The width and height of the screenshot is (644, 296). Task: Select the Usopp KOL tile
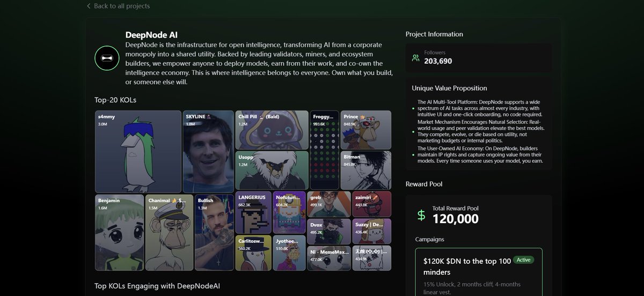coord(272,171)
